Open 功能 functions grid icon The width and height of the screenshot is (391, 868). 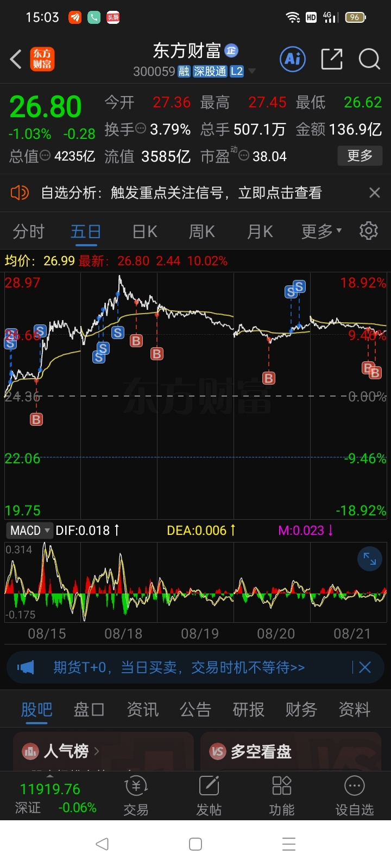pos(282,796)
